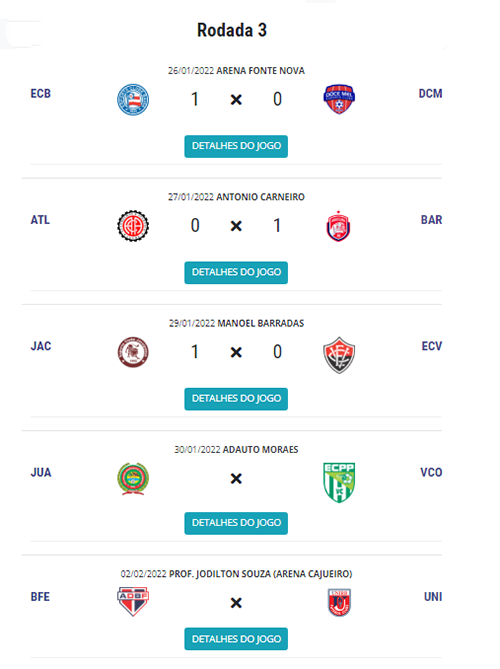
Task: Click the Rodada 3 heading
Action: (x=232, y=30)
